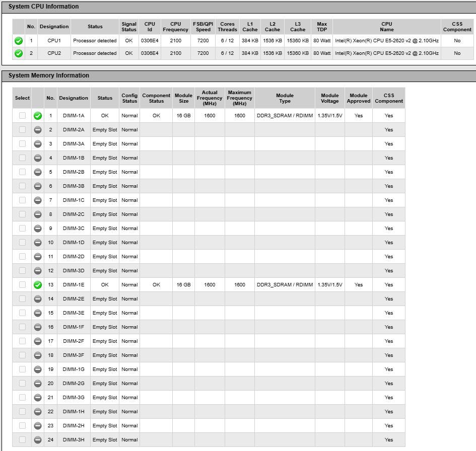Click the Module Type column header
The width and height of the screenshot is (476, 451).
[285, 98]
